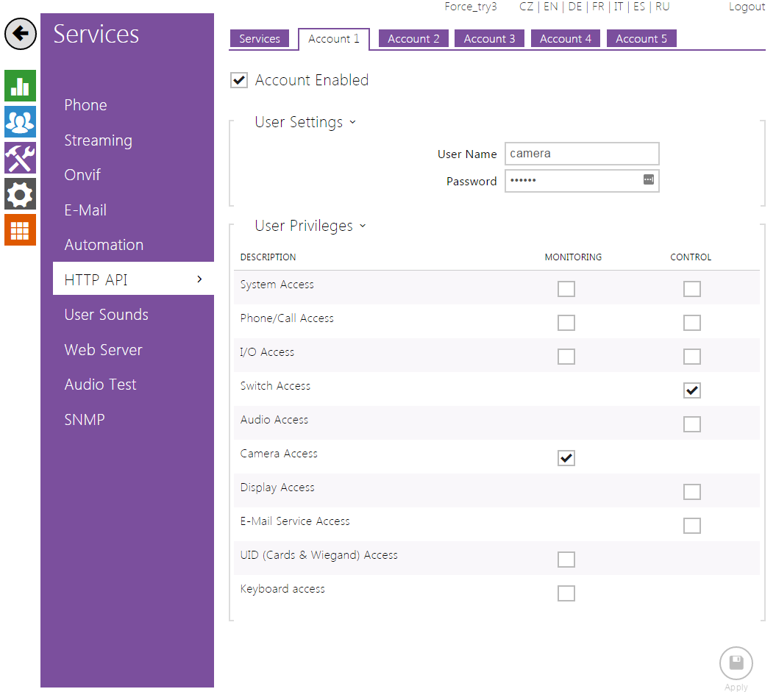Switch to the Account 2 tab
Screen dimensions: 776x700
(413, 39)
